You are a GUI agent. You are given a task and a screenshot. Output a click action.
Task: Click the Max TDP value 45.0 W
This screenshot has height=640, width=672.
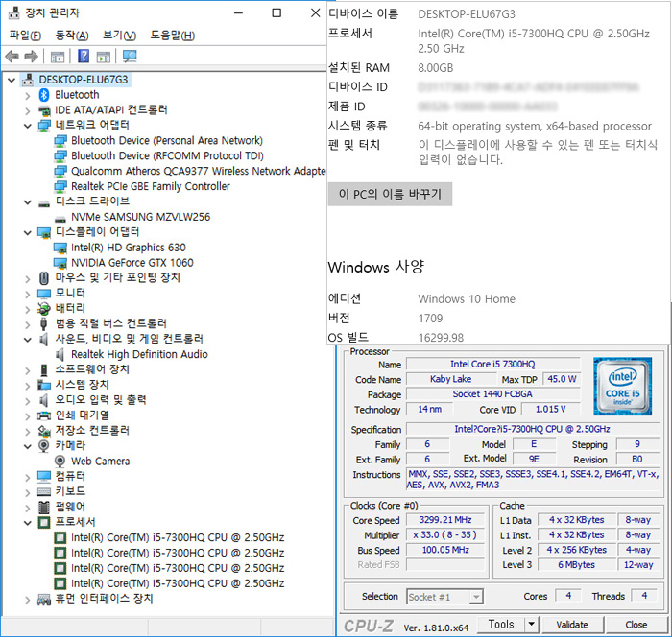[x=562, y=379]
